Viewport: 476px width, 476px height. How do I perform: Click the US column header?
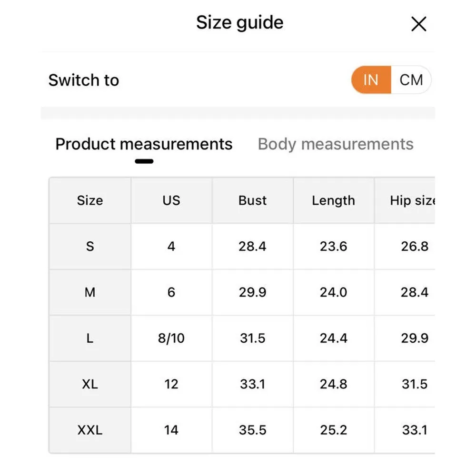point(171,200)
